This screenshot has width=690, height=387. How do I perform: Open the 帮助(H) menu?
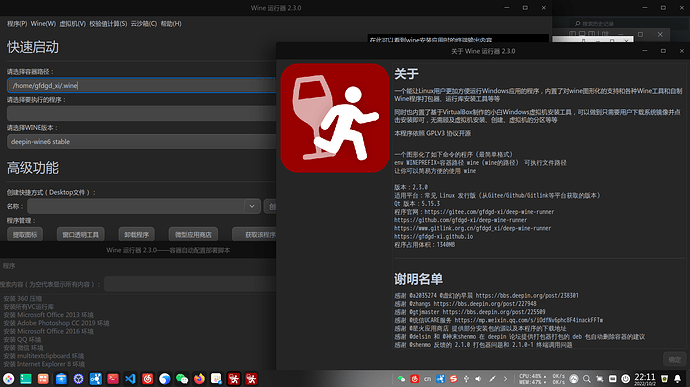click(x=171, y=24)
